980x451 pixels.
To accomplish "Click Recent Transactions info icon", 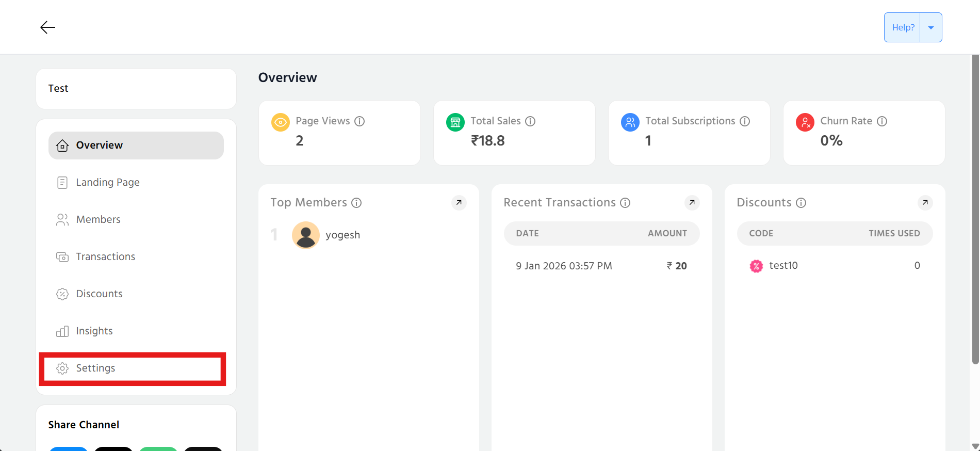I will click(625, 203).
